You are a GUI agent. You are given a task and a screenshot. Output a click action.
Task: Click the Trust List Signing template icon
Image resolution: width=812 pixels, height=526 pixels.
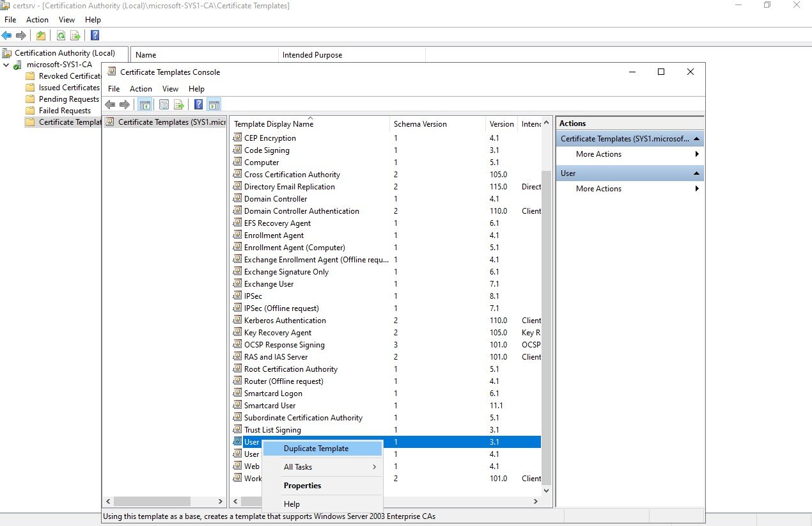tap(238, 429)
